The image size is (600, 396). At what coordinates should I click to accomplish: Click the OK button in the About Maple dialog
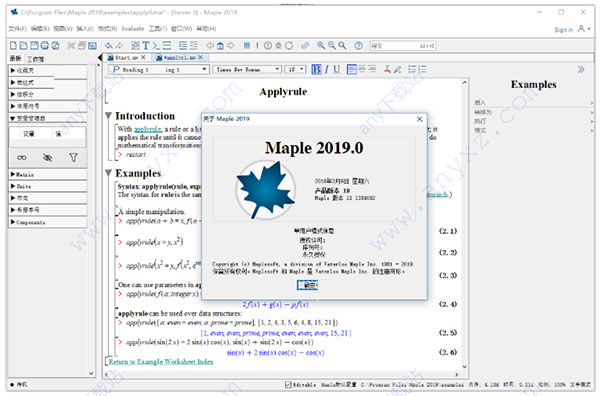point(308,285)
